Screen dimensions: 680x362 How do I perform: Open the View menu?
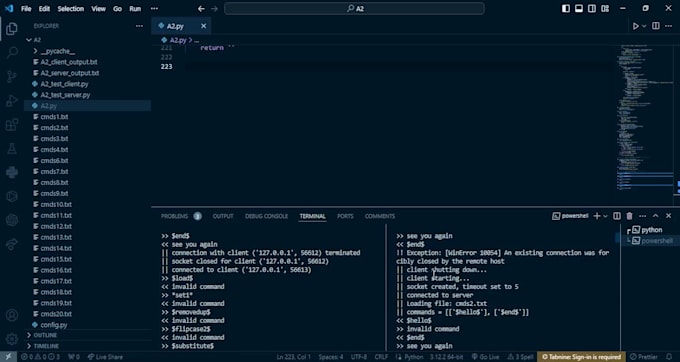(98, 9)
